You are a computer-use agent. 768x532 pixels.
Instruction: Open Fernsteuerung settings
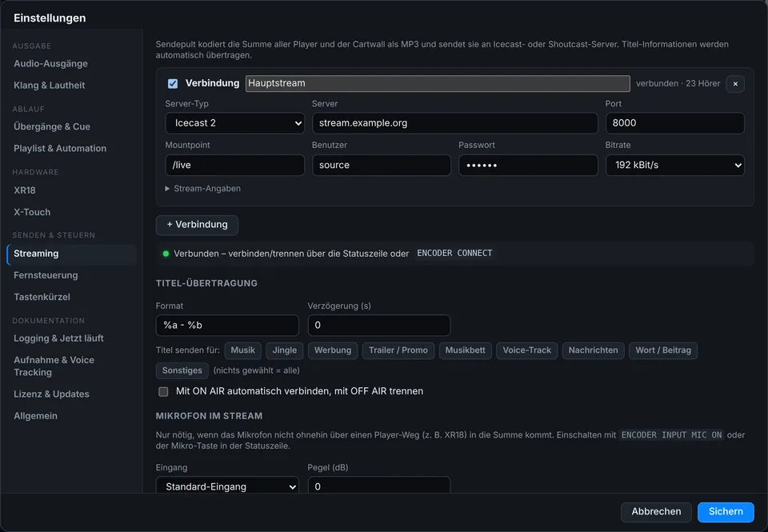(x=71, y=275)
